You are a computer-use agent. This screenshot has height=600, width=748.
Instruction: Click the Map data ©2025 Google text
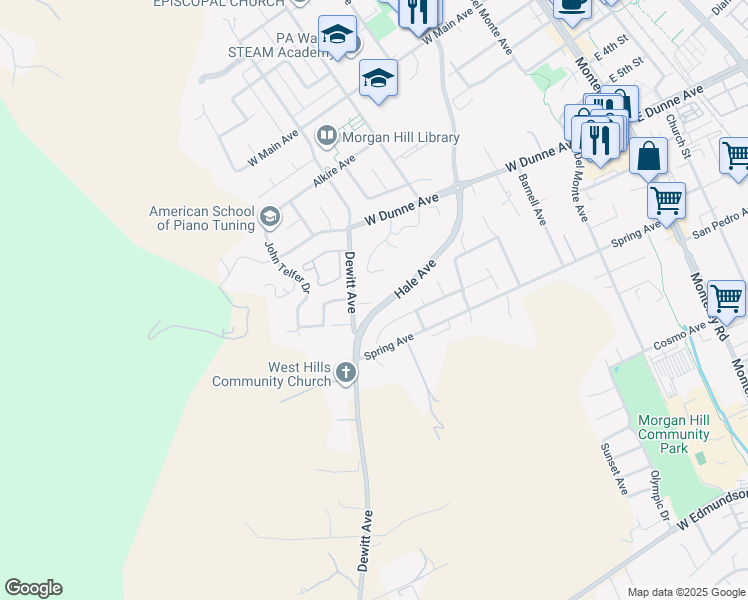(x=686, y=592)
